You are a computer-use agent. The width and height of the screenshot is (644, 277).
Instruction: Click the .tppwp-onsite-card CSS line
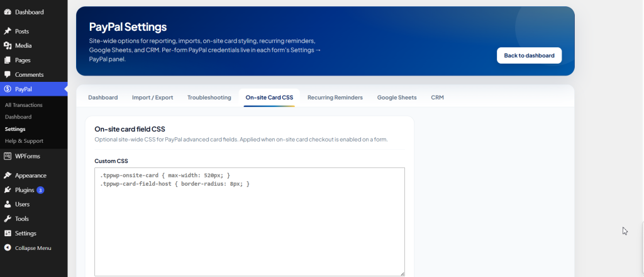(165, 175)
